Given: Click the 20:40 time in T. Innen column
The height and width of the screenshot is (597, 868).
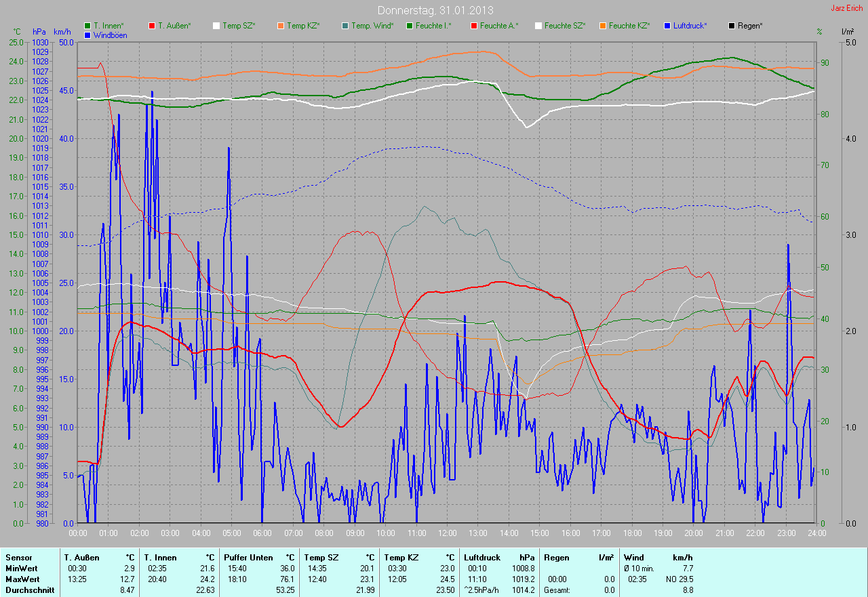Looking at the screenshot, I should pyautogui.click(x=157, y=579).
